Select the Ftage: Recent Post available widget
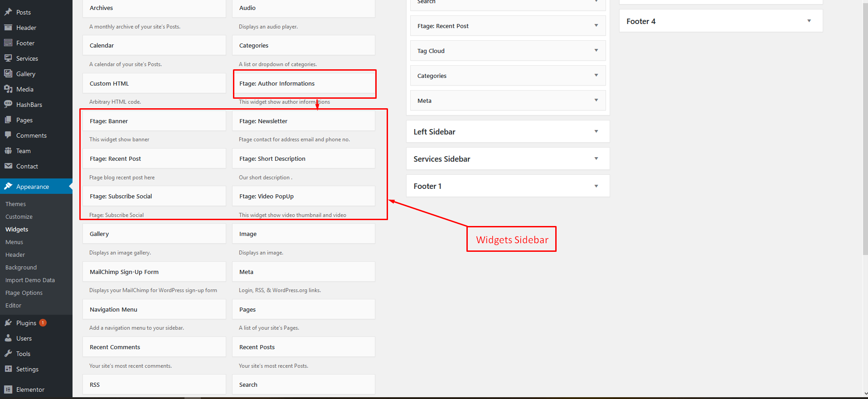Viewport: 868px width, 399px height. click(154, 159)
